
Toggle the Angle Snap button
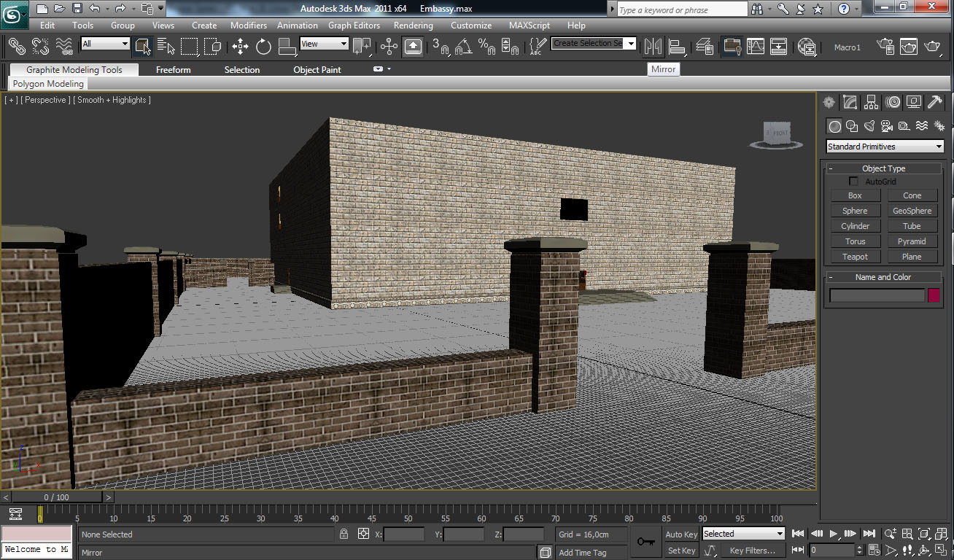click(x=463, y=47)
